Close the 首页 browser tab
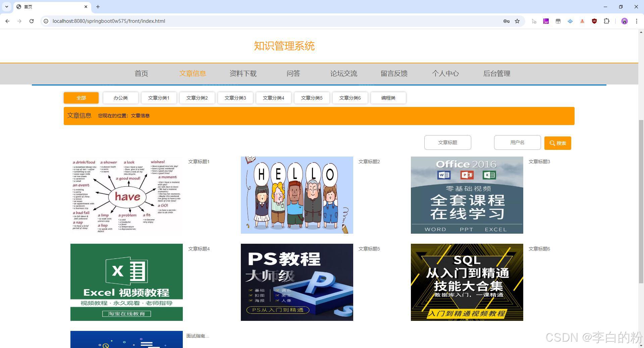This screenshot has height=348, width=644. [86, 7]
